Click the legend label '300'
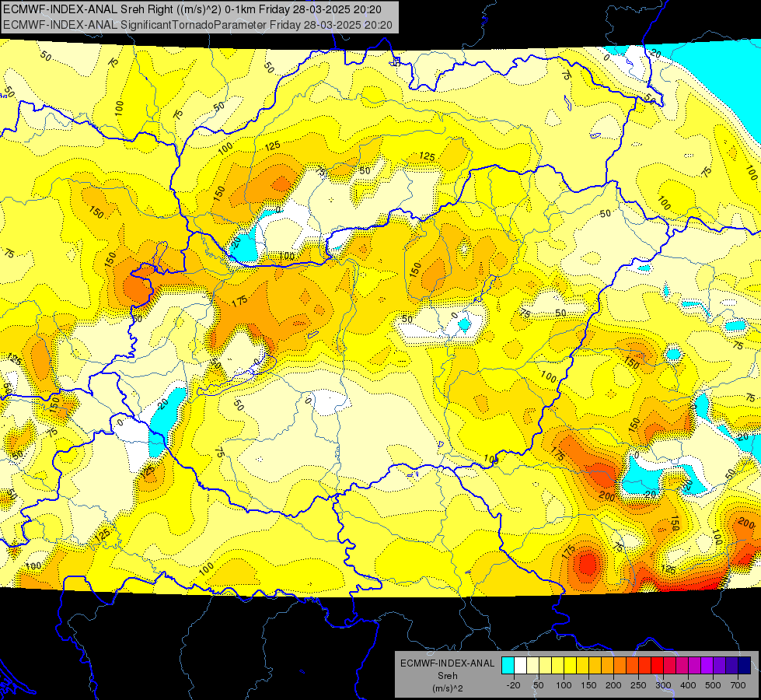The height and width of the screenshot is (700, 761). point(663,685)
